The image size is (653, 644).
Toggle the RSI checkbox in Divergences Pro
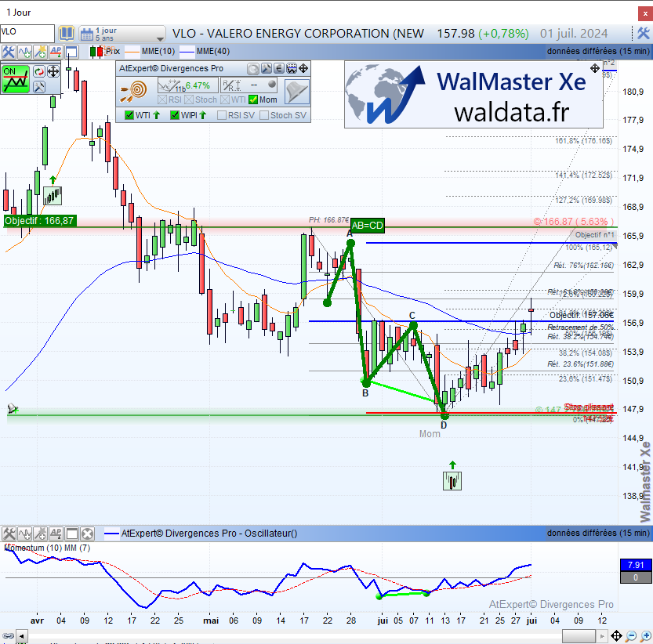coord(162,100)
